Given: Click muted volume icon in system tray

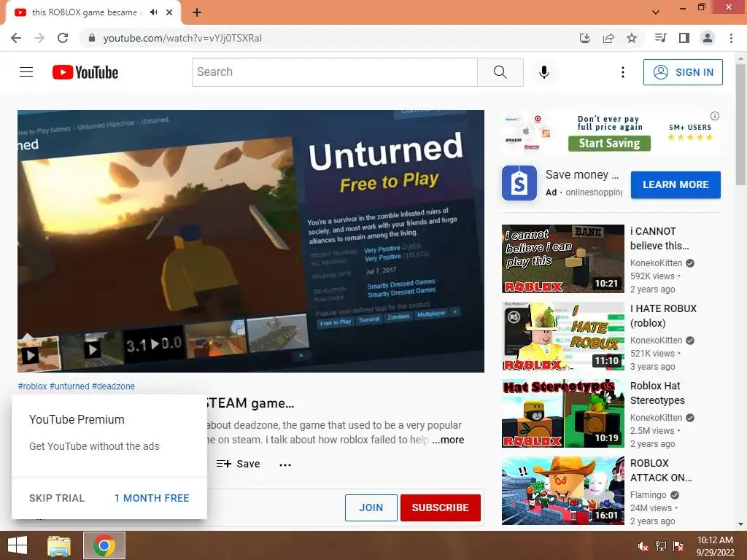Looking at the screenshot, I should coord(643,546).
